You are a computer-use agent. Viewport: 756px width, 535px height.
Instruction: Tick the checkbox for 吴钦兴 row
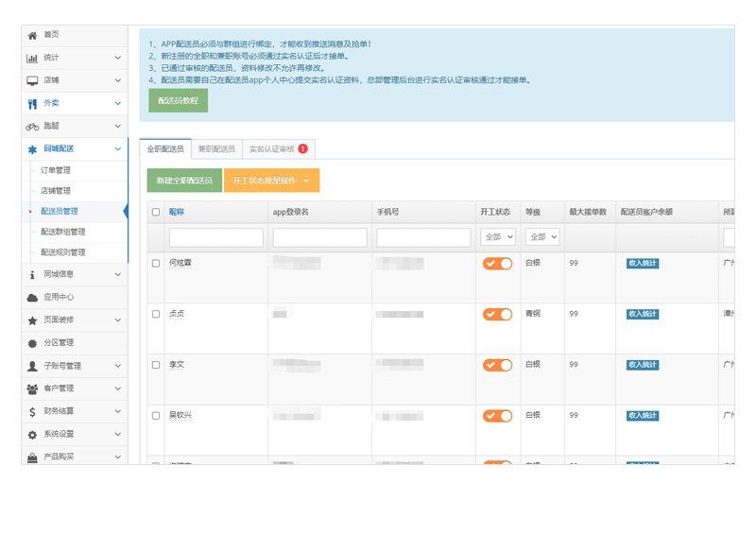156,415
